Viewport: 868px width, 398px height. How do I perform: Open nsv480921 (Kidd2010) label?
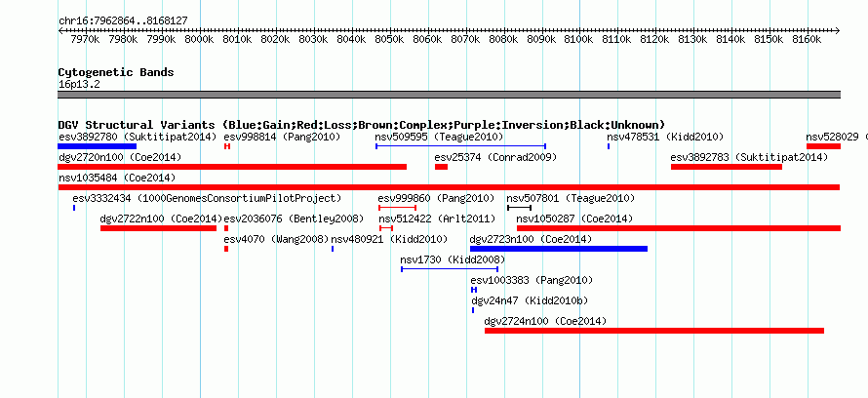(389, 239)
